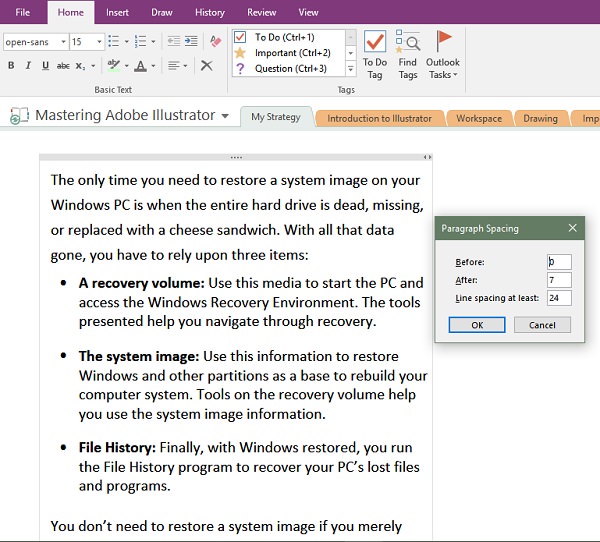Click the "A recovery volume:" bold text

point(142,283)
